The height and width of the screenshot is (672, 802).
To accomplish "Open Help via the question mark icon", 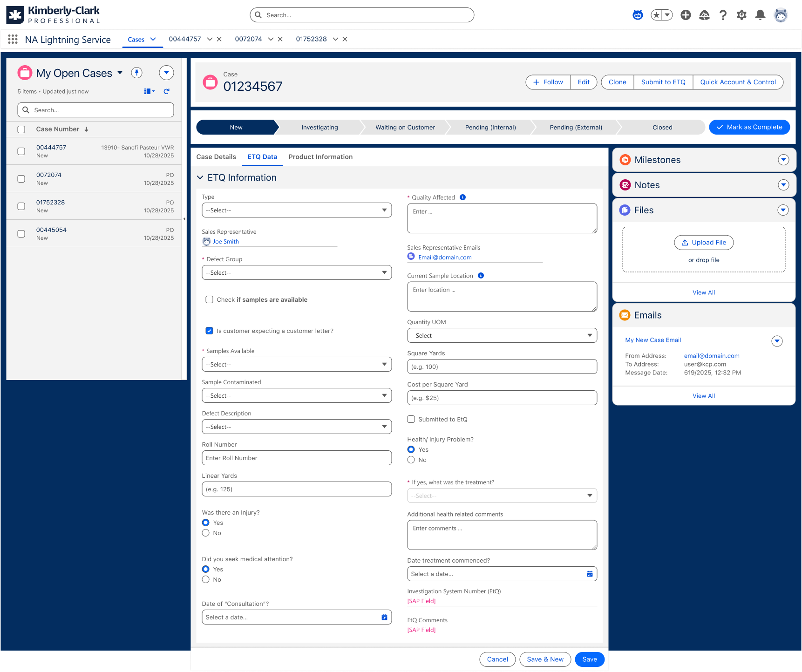I will [x=723, y=14].
